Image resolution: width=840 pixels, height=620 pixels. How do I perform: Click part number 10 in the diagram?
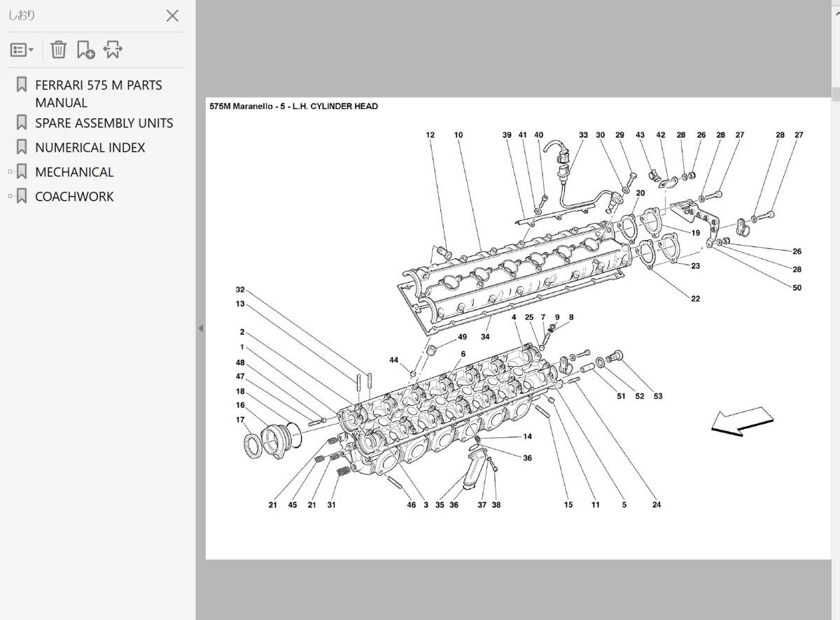[x=458, y=135]
